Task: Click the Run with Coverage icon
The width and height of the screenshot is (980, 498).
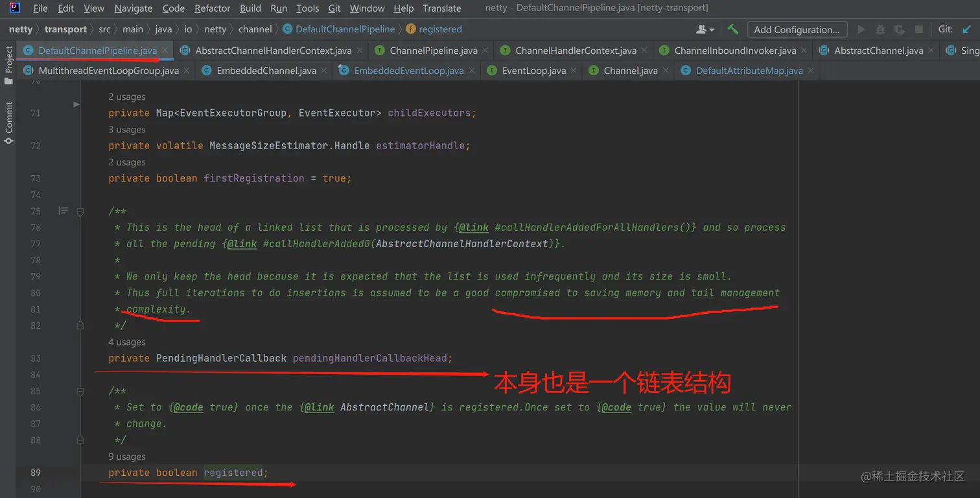Action: (900, 29)
